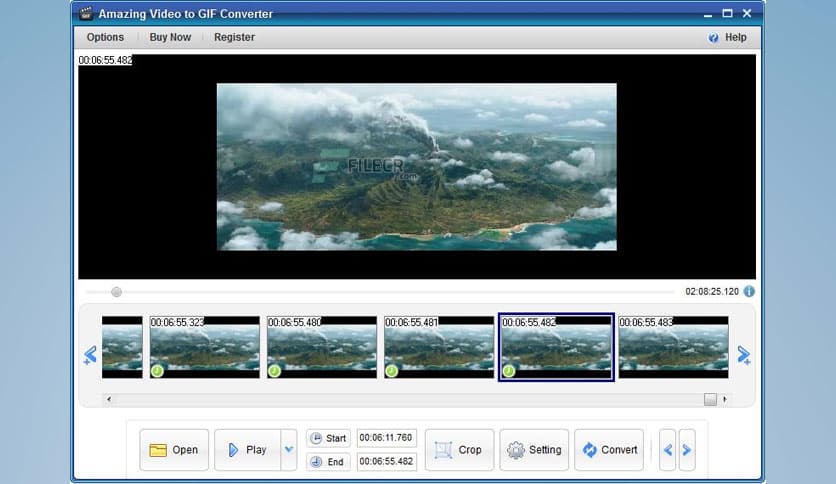Select frame thumbnail 00:06:55.481
Image resolution: width=836 pixels, height=484 pixels.
coord(439,347)
